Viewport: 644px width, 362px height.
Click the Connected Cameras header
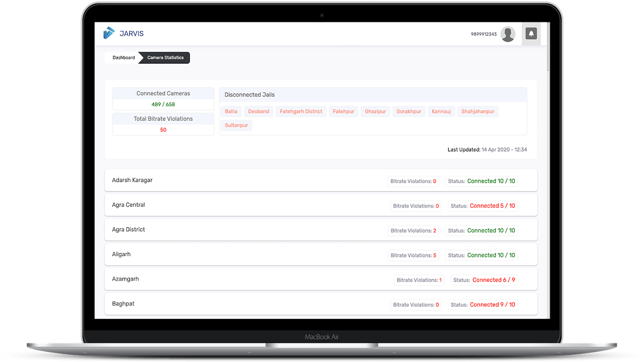(163, 94)
